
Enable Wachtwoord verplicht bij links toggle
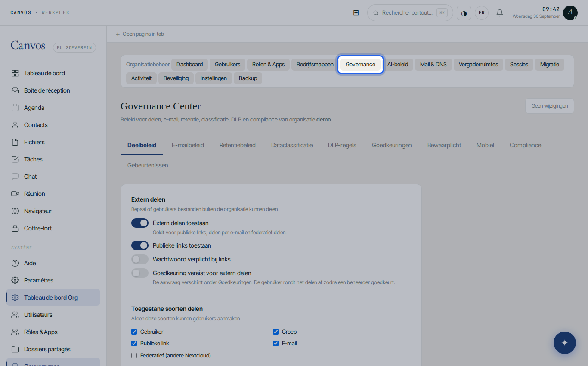click(x=140, y=259)
